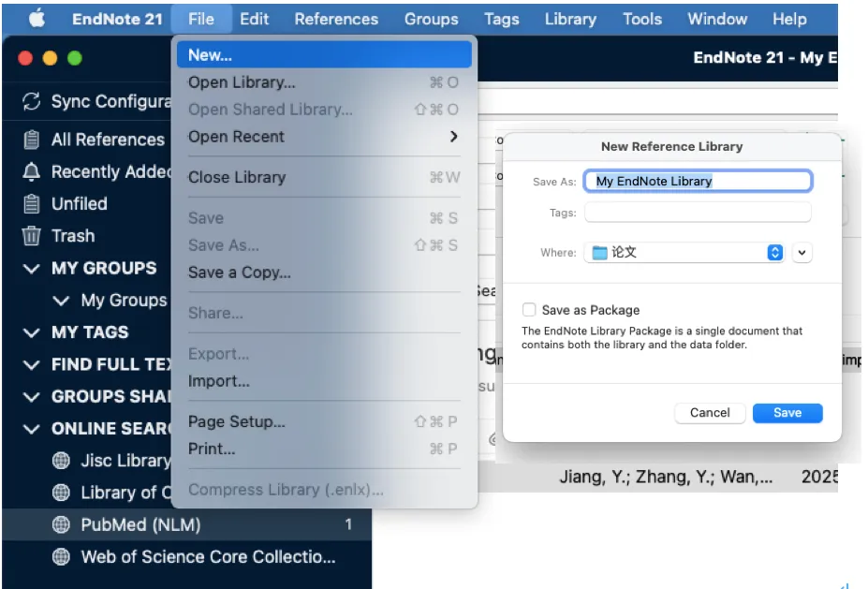
Task: Click the Library of Congress globe icon
Action: [x=61, y=493]
